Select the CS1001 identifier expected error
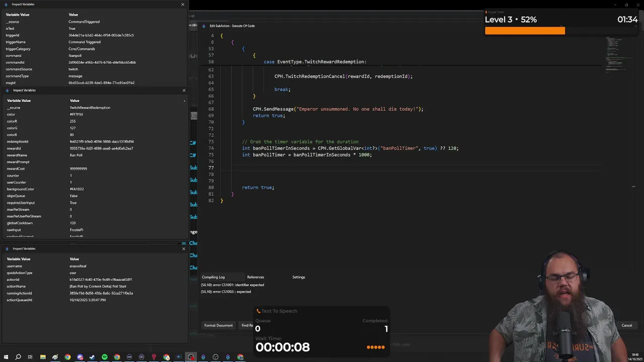This screenshot has width=644, height=362. pyautogui.click(x=232, y=285)
